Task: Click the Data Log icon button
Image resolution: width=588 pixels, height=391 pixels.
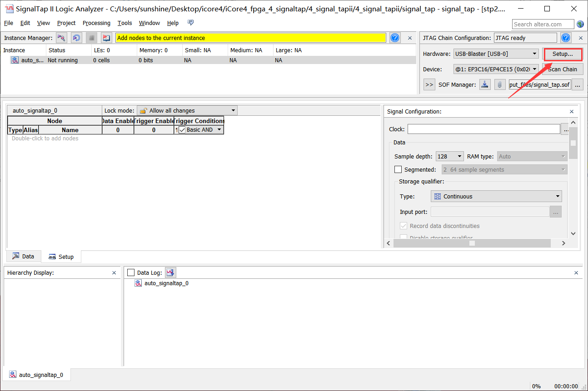Action: (x=170, y=272)
